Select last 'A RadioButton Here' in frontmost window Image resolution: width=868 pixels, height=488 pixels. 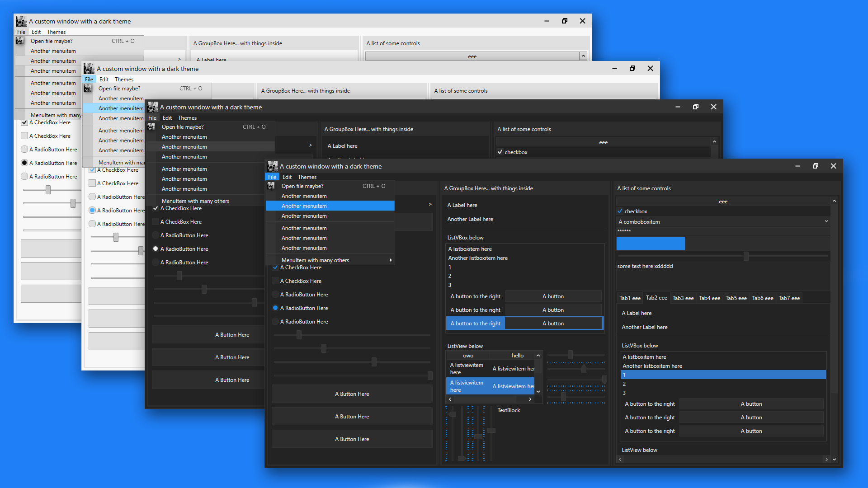pyautogui.click(x=275, y=322)
